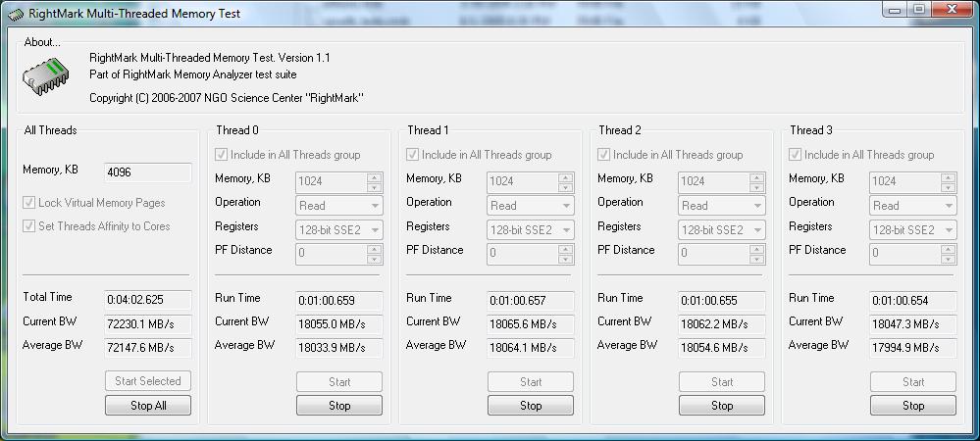Click Thread 1 PF Distance spinner field
The width and height of the screenshot is (980, 441).
coord(530,253)
